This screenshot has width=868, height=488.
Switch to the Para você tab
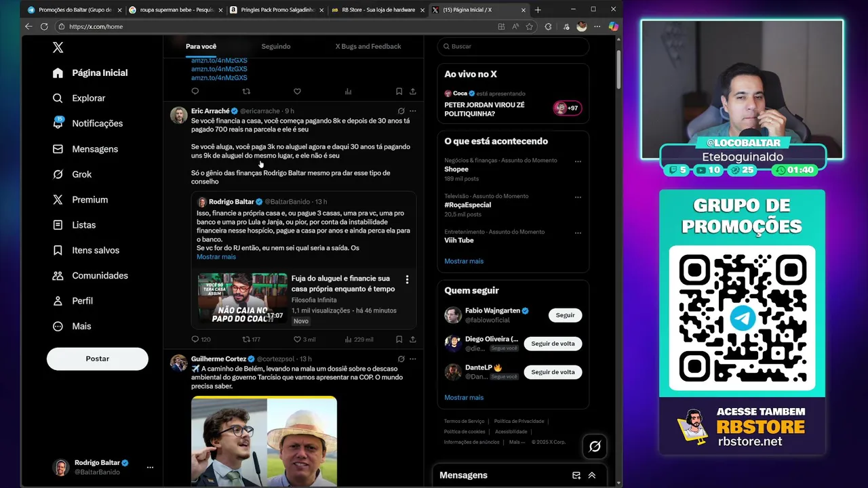(x=201, y=46)
